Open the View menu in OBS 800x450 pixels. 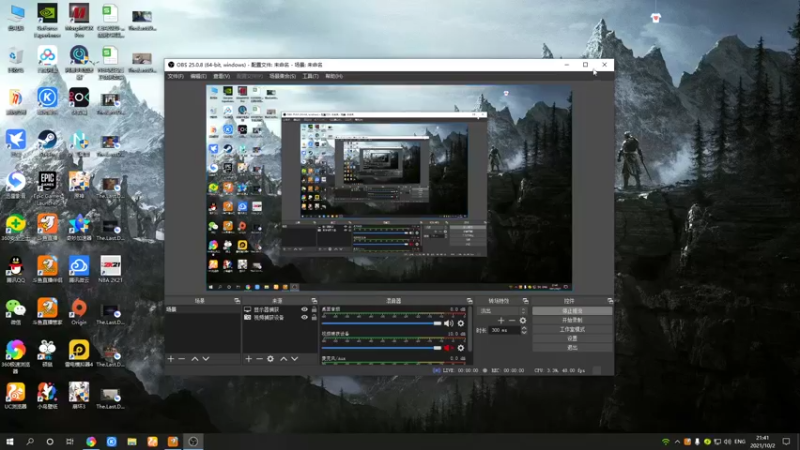221,76
